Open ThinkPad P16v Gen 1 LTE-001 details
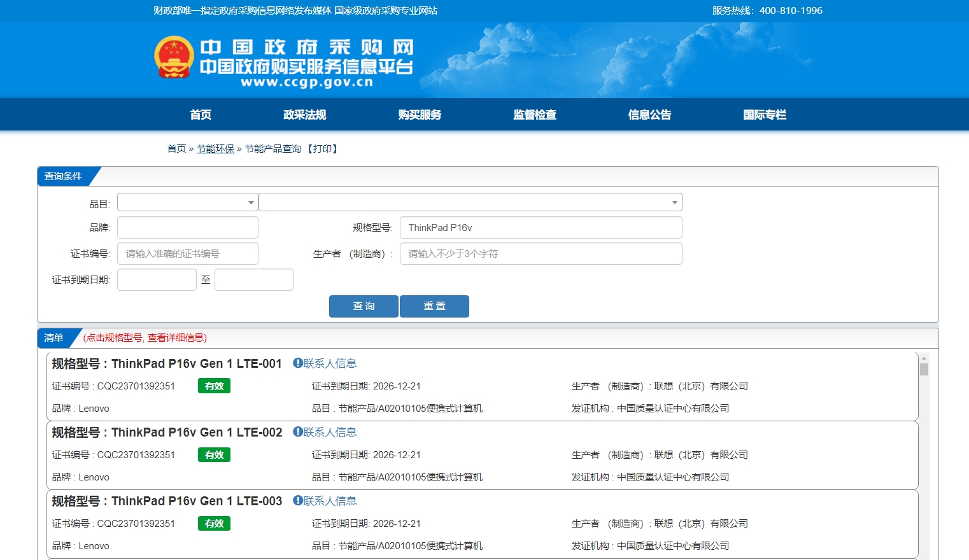This screenshot has width=969, height=560. [196, 363]
